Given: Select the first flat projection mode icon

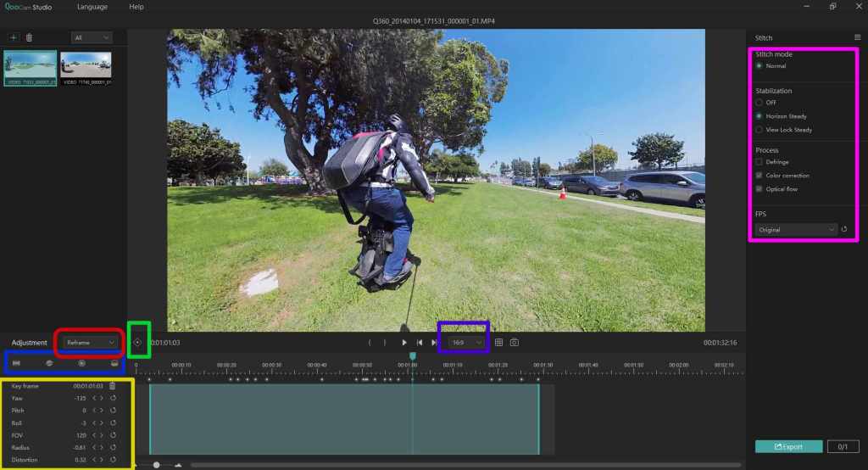Looking at the screenshot, I should pos(17,363).
